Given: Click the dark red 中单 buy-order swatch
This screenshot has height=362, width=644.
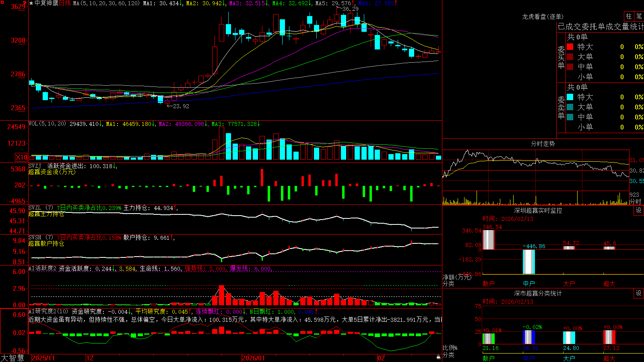Looking at the screenshot, I should (570, 67).
